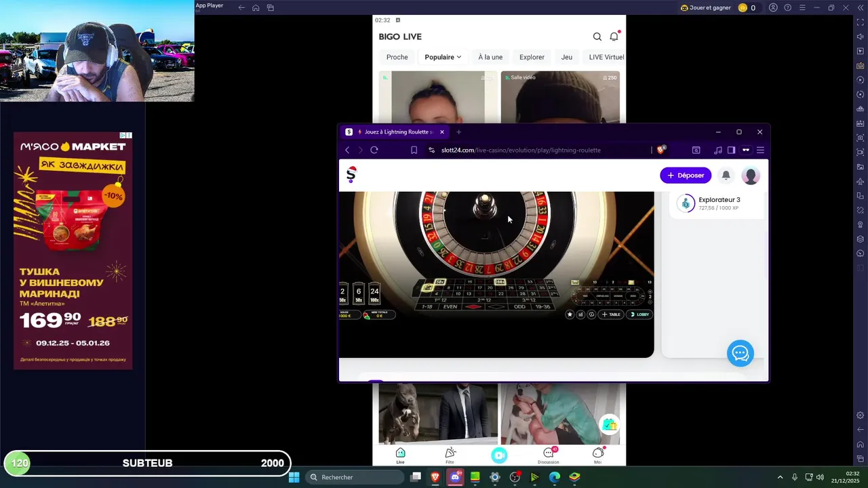
Task: Go back in the Brave browser
Action: point(347,150)
